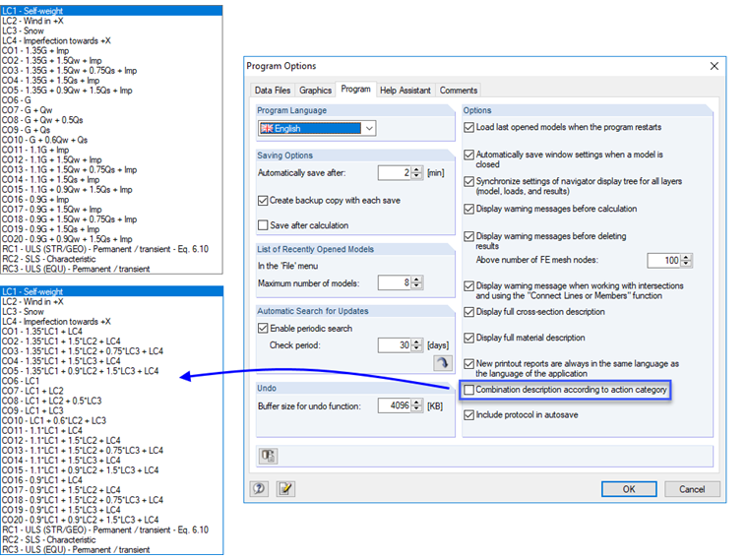Select CO10 - LC1 + 0.6*LC2 + LC3 entry

click(x=111, y=420)
